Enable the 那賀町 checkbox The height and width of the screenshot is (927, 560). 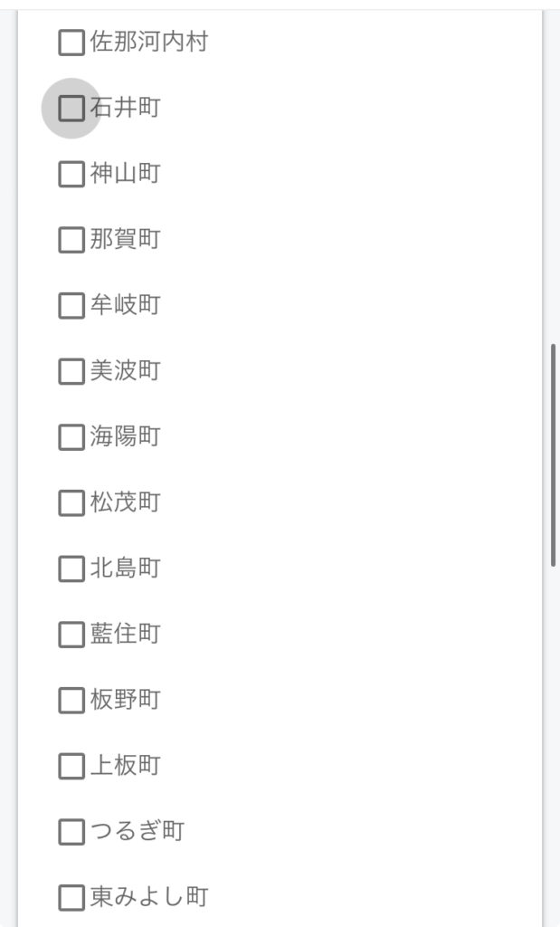[71, 240]
